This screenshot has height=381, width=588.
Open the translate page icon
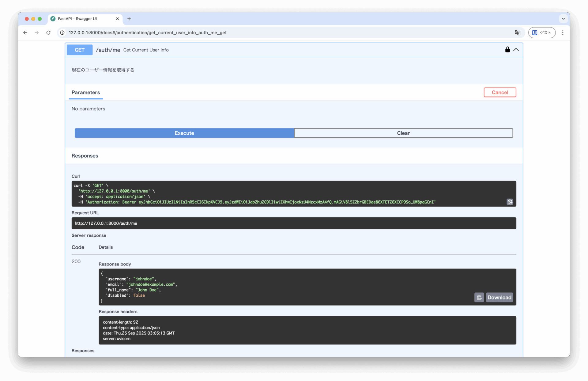[517, 32]
